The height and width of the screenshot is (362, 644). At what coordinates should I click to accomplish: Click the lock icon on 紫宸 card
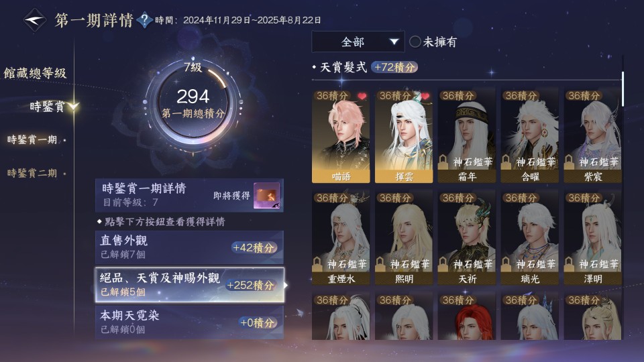569,162
